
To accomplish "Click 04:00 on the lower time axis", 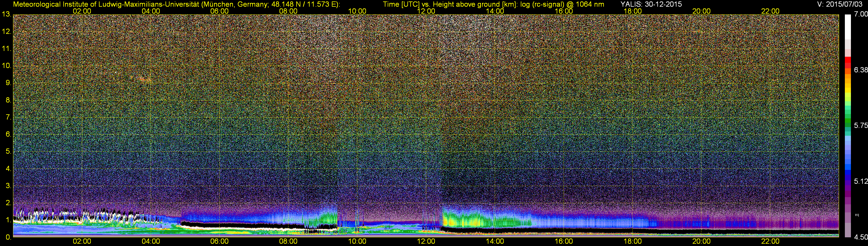I will tap(151, 242).
